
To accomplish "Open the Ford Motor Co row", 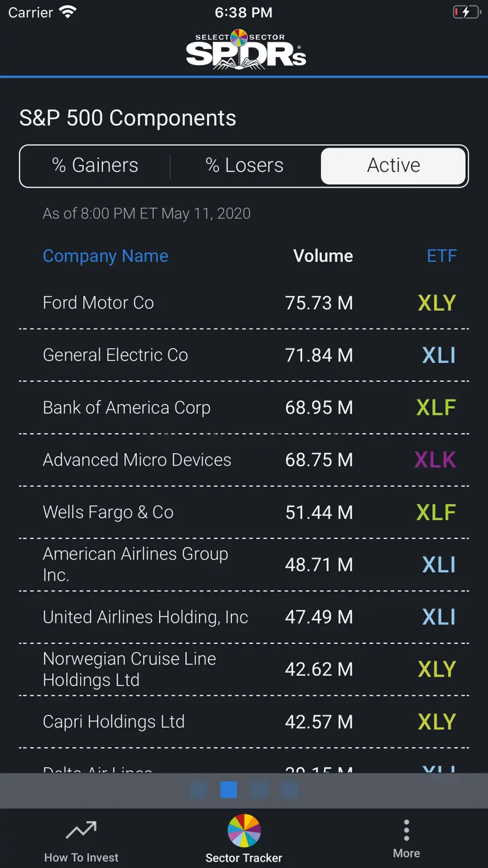I will pos(244,303).
